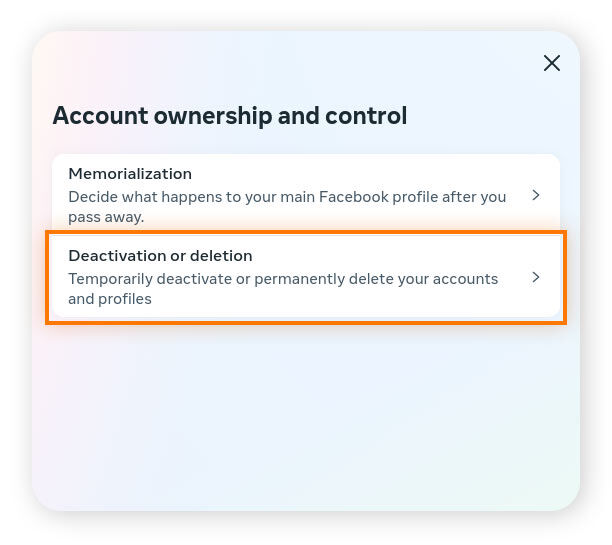The width and height of the screenshot is (612, 545).
Task: Close the Account ownership and control dialog
Action: coord(552,63)
